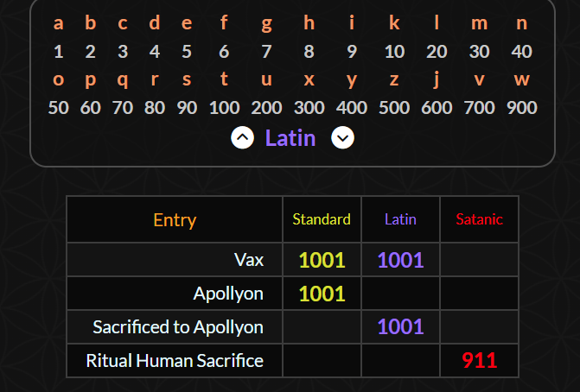Click letter g in cipher chart
Image resolution: width=580 pixels, height=392 pixels.
click(x=267, y=24)
